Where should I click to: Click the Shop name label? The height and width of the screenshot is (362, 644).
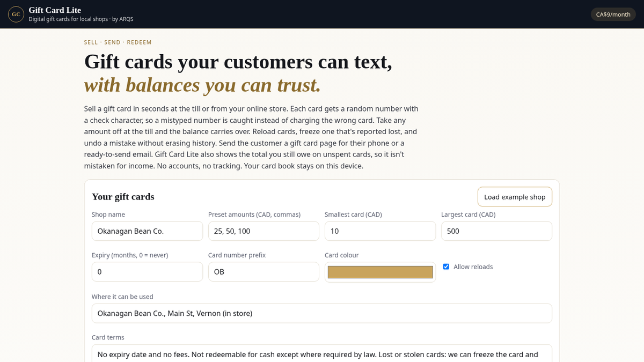(108, 215)
